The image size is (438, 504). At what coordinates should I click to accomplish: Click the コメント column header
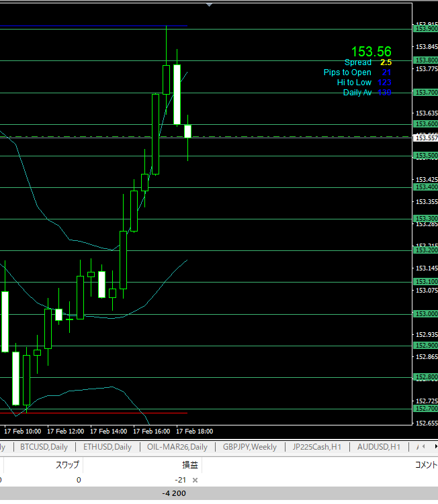425,464
